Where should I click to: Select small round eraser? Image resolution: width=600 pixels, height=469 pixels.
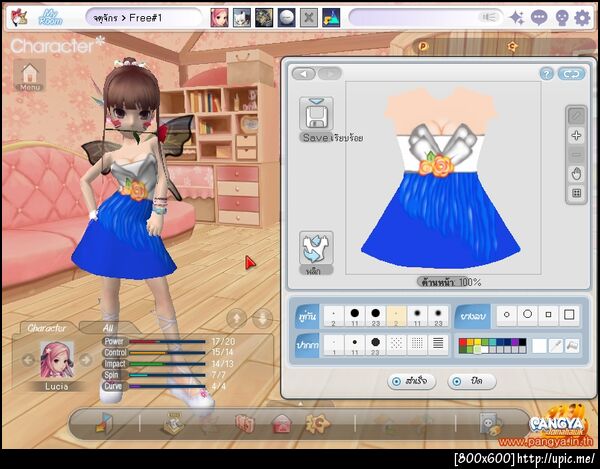507,315
